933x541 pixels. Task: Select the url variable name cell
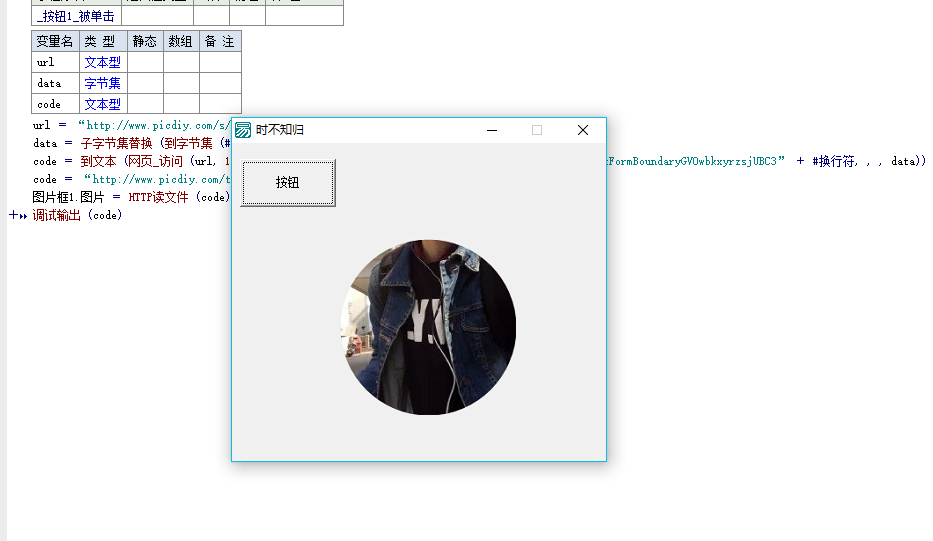click(55, 62)
